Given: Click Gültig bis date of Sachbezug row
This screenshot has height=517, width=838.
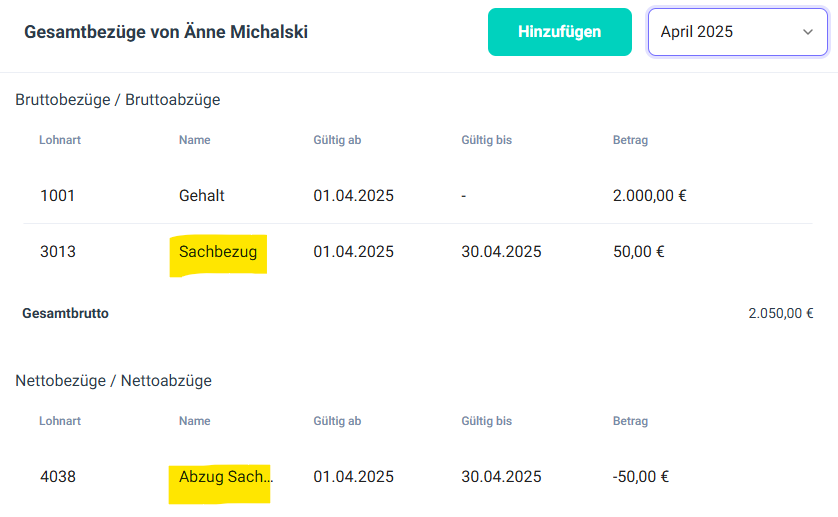Looking at the screenshot, I should point(501,252).
